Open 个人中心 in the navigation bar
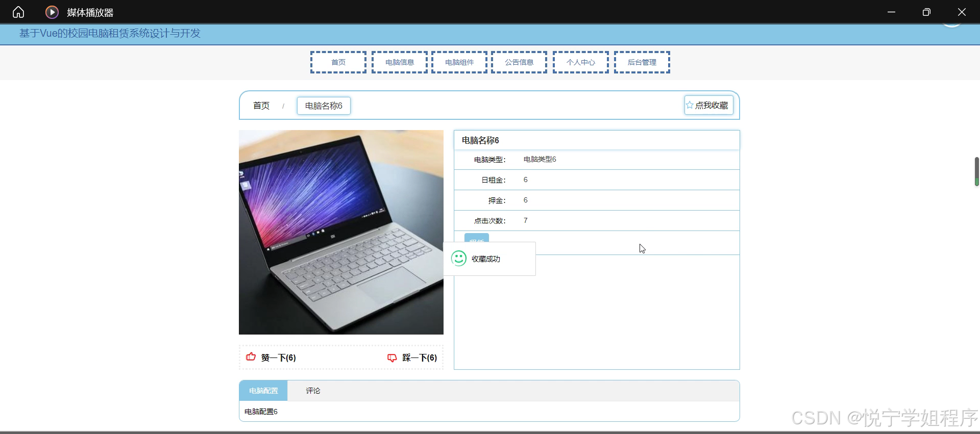Image resolution: width=980 pixels, height=434 pixels. point(581,62)
